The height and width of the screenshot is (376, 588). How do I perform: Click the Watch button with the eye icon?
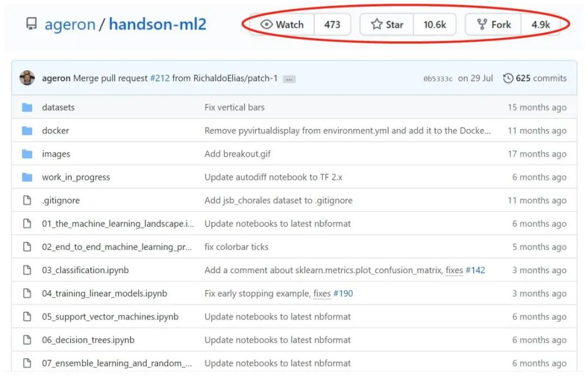click(282, 24)
